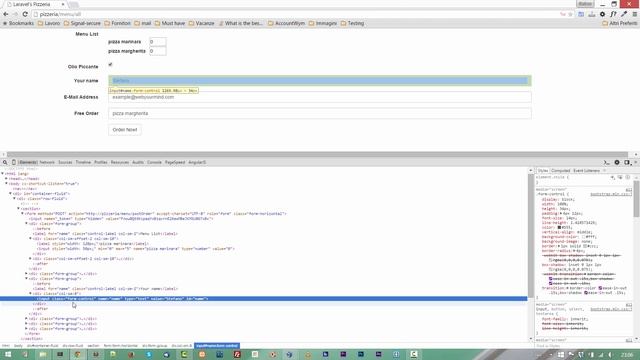This screenshot has width=640, height=360.
Task: Open the Chrome menu icon
Action: [635, 14]
